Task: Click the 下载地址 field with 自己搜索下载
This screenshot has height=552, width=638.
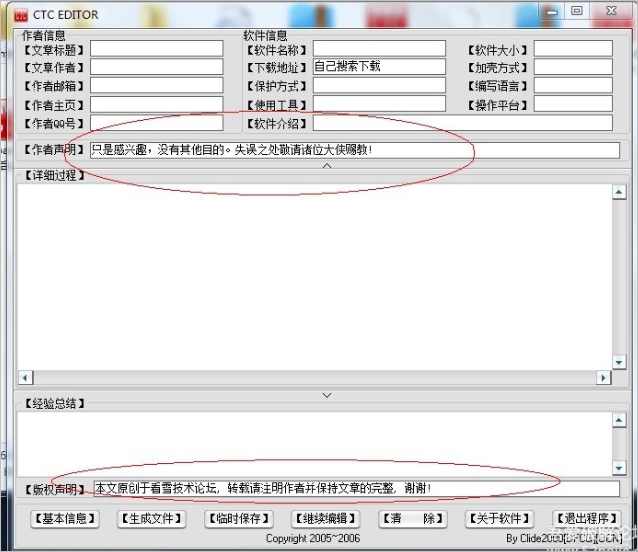Action: 379,67
